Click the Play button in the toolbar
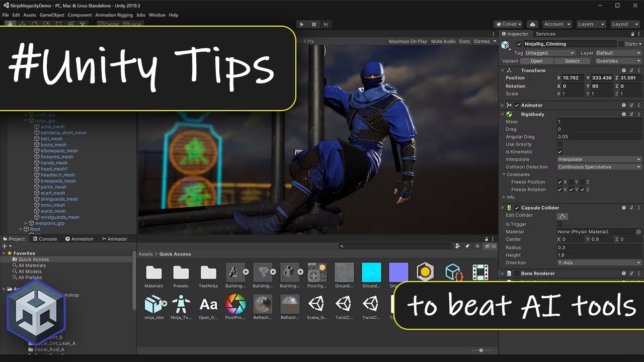 301,24
